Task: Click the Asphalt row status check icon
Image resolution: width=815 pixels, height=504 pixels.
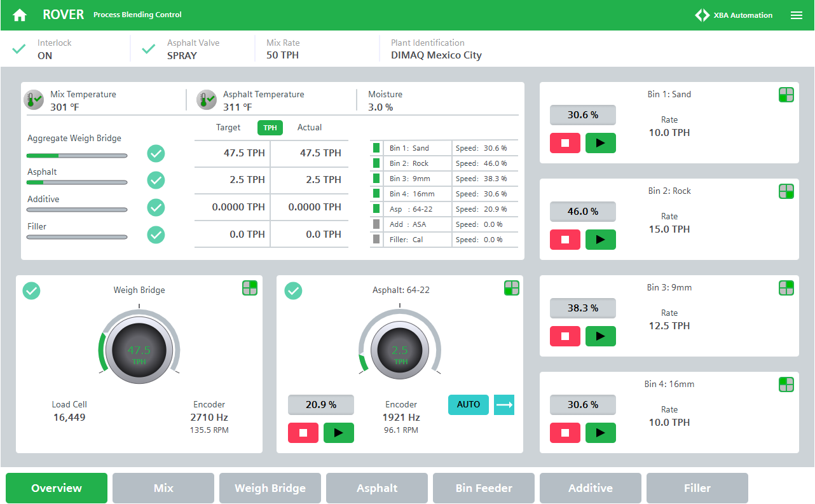Action: coord(156,180)
